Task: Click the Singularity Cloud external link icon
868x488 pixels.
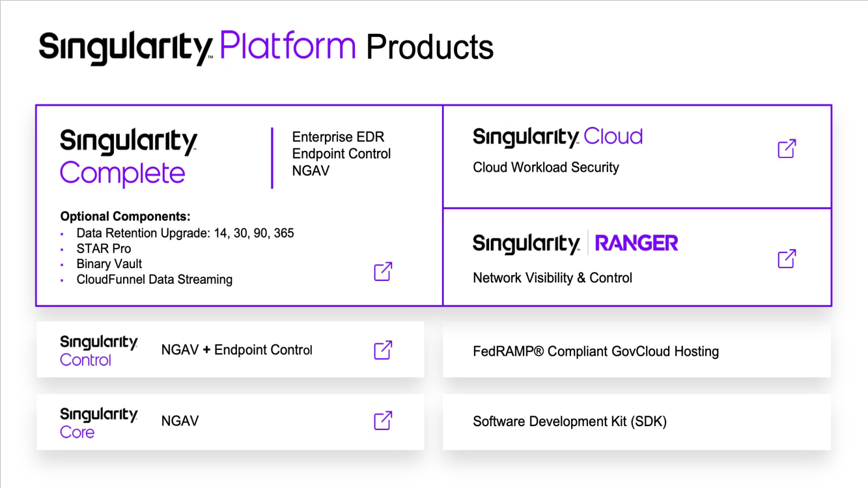Action: pyautogui.click(x=787, y=148)
